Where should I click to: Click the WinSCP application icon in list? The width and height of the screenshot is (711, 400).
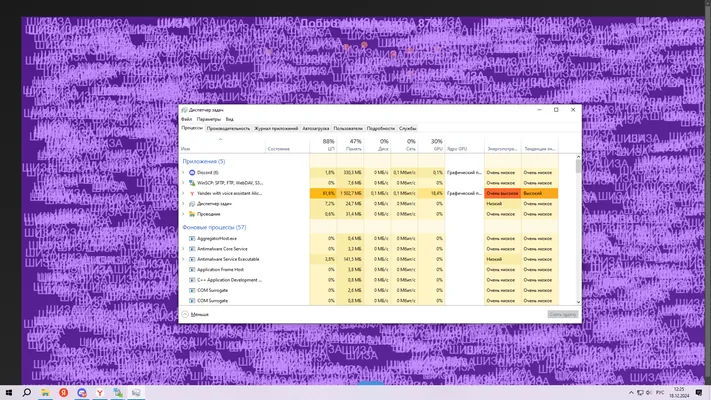click(192, 183)
